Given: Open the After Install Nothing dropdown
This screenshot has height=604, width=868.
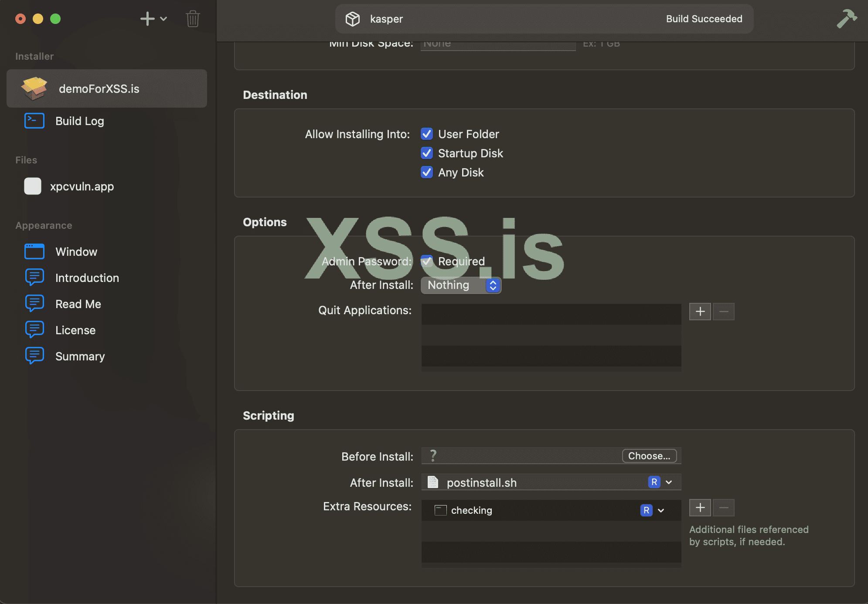Looking at the screenshot, I should pyautogui.click(x=461, y=285).
